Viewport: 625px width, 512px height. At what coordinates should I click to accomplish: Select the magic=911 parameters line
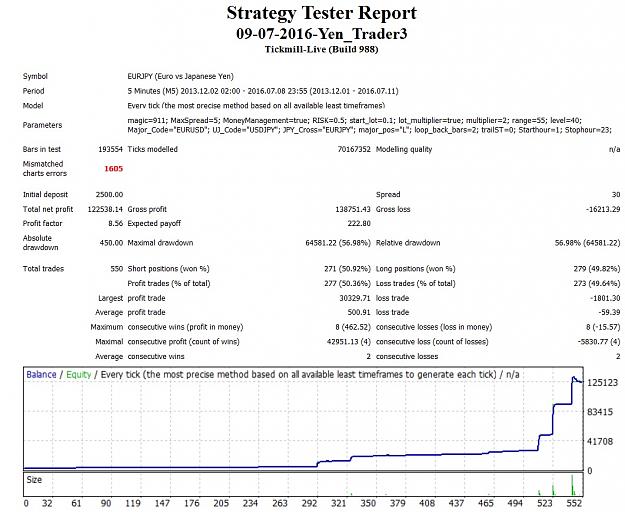click(355, 120)
